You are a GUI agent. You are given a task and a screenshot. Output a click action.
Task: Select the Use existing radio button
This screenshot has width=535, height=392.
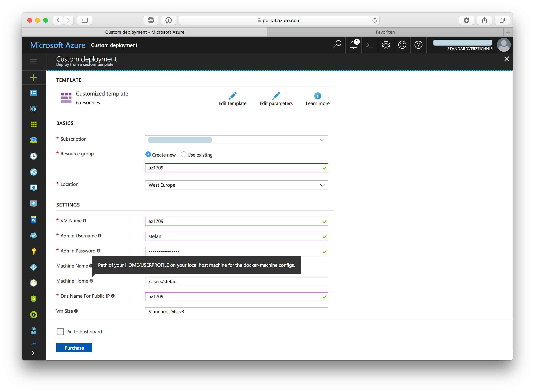[183, 154]
